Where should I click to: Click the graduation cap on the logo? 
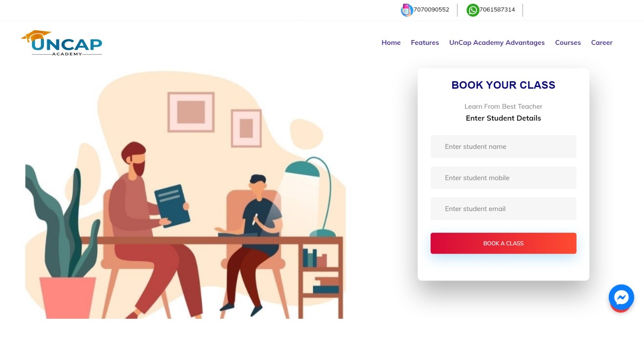(37, 36)
